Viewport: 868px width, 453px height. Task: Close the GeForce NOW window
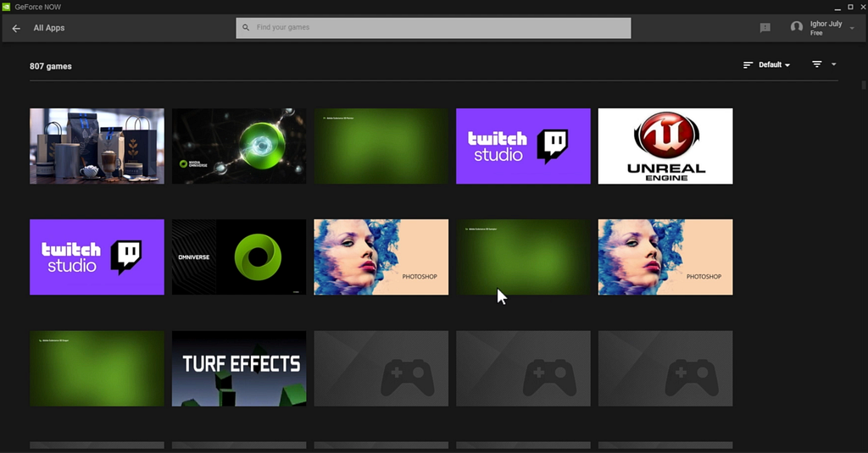pyautogui.click(x=863, y=7)
